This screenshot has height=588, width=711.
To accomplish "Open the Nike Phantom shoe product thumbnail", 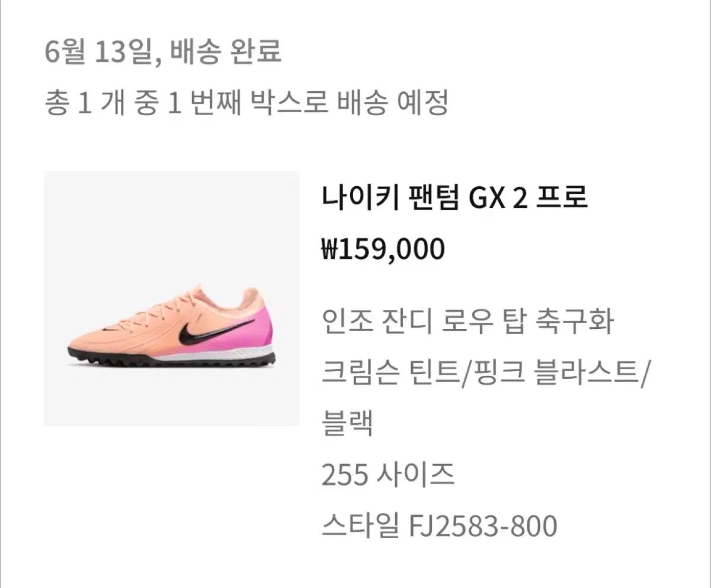I will (x=171, y=298).
